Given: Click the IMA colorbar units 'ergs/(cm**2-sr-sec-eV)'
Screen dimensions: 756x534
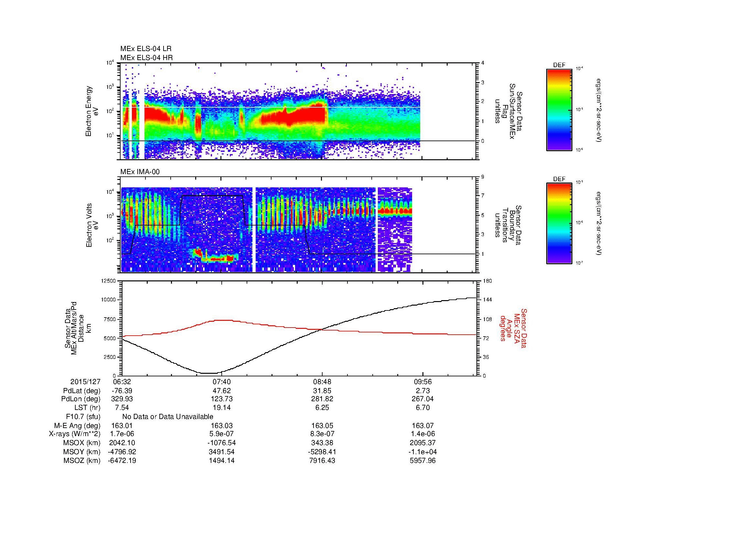Looking at the screenshot, I should [x=599, y=224].
